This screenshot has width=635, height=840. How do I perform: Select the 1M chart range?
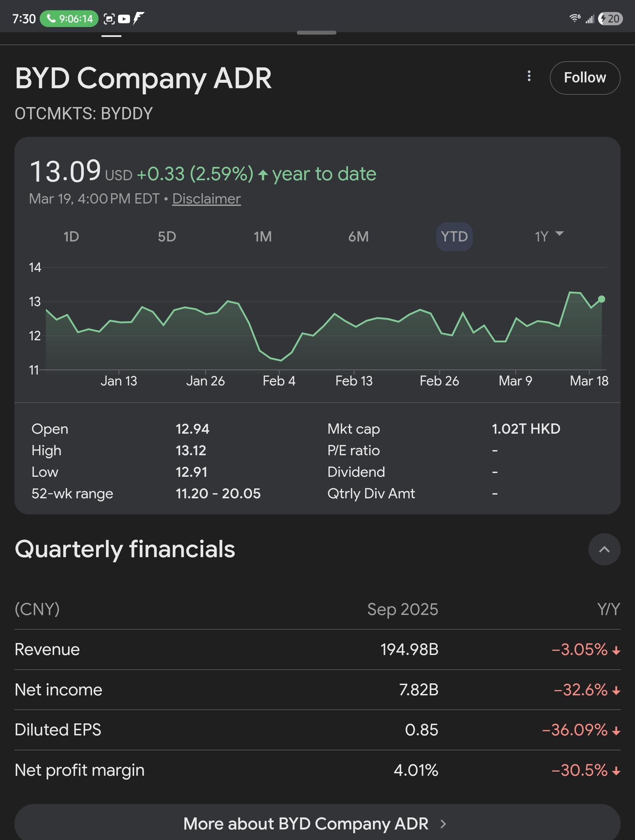coord(262,237)
